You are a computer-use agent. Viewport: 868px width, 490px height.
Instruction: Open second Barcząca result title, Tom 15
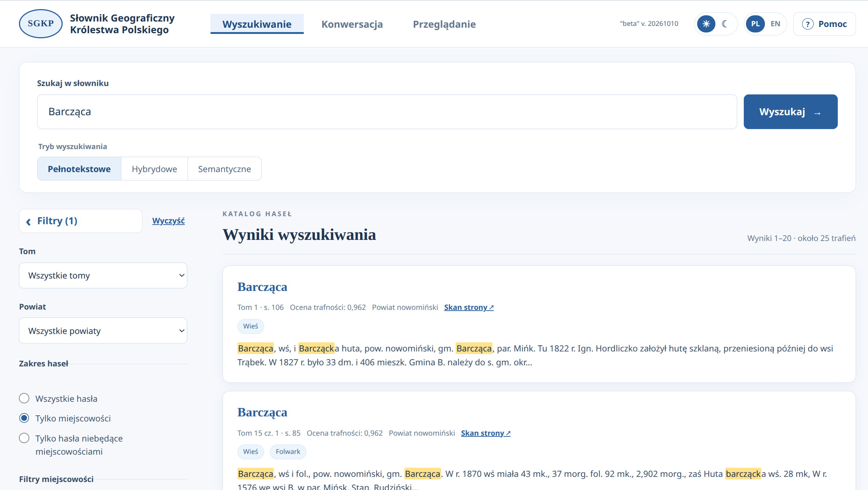pos(262,412)
